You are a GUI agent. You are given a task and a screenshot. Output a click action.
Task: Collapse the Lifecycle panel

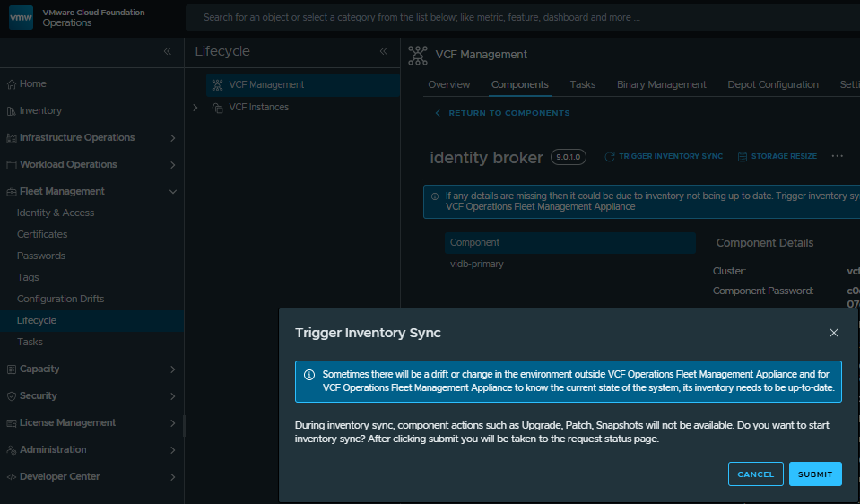click(x=384, y=51)
